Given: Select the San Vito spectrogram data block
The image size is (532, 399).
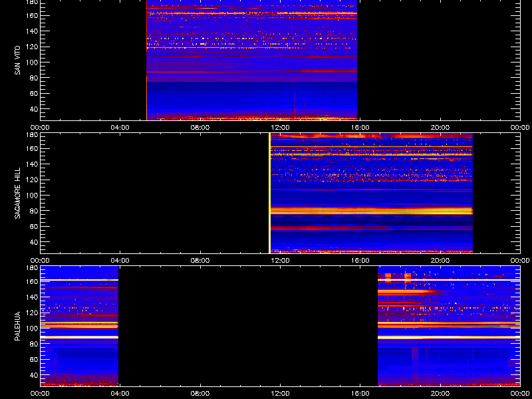Looking at the screenshot, I should [x=252, y=60].
